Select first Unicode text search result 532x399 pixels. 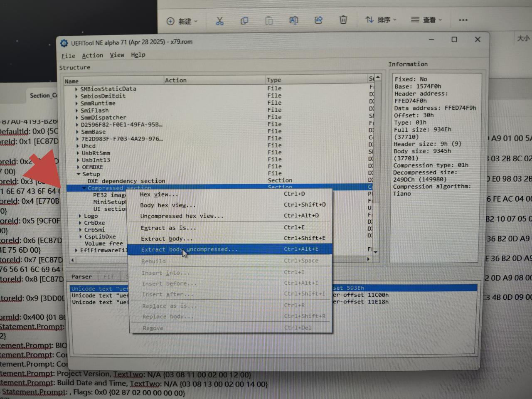273,288
